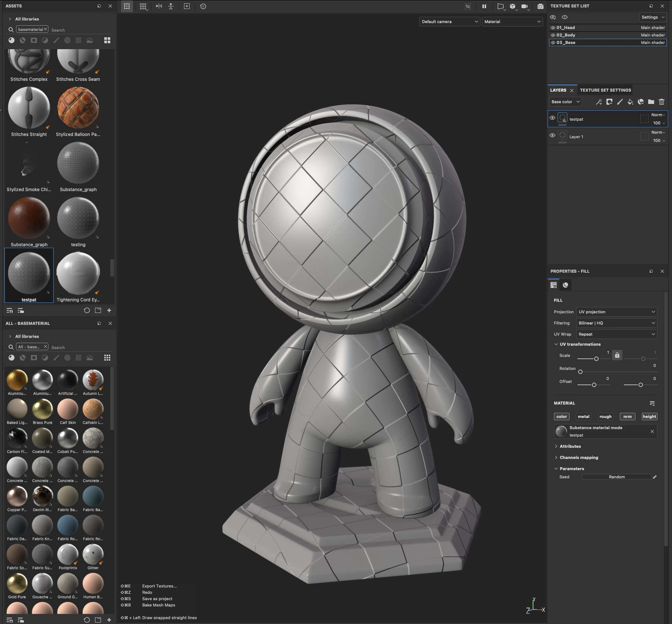Click the Search field in the Assets panel
Screen dimensions: 672x624
click(81, 30)
